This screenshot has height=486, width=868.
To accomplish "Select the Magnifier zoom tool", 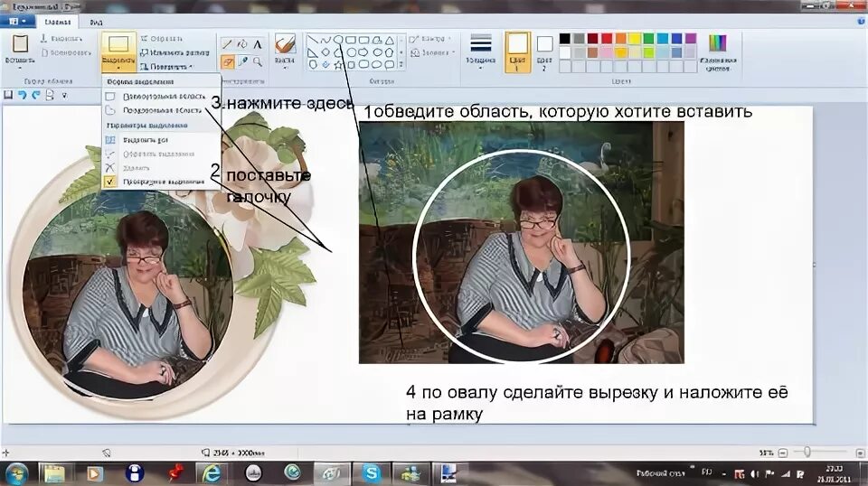I will click(x=258, y=62).
